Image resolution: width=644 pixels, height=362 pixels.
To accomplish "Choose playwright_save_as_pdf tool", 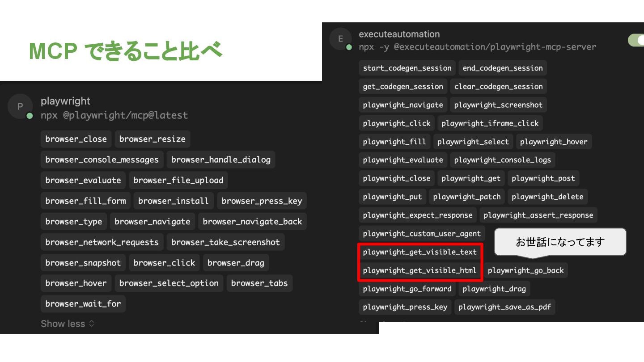I will click(505, 307).
